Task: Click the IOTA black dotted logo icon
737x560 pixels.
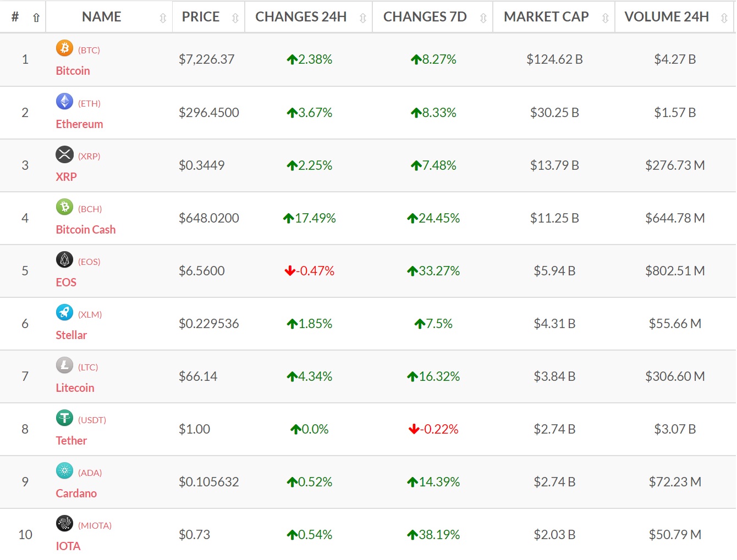Action: tap(64, 523)
